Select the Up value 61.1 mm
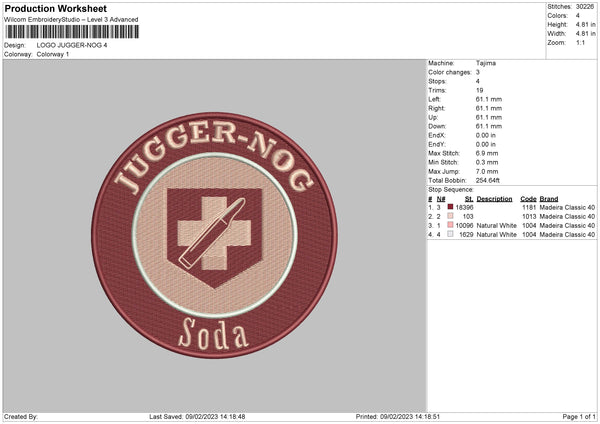Viewport: 600px width, 424px height. coord(489,117)
